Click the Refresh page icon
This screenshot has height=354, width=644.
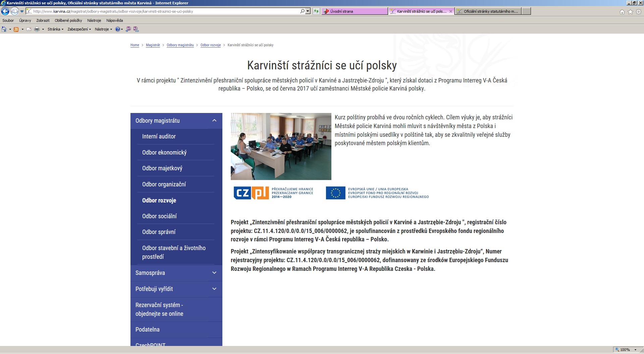(x=316, y=11)
